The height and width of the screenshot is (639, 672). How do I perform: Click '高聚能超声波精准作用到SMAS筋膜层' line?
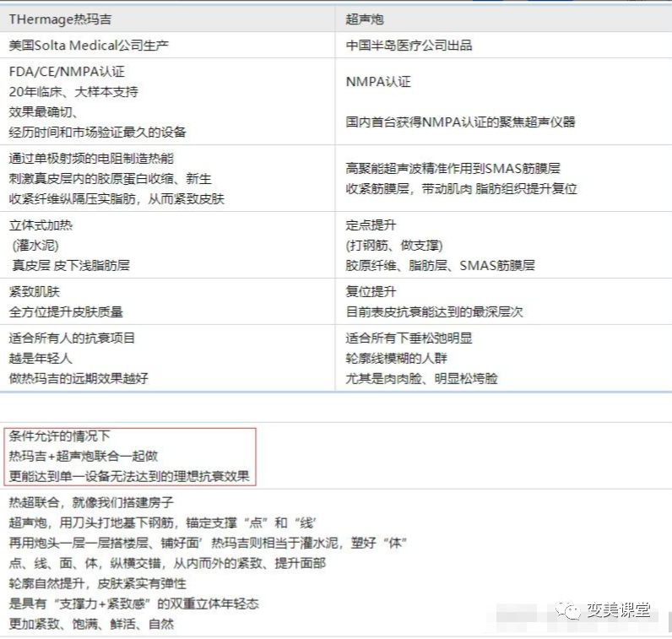coord(453,169)
